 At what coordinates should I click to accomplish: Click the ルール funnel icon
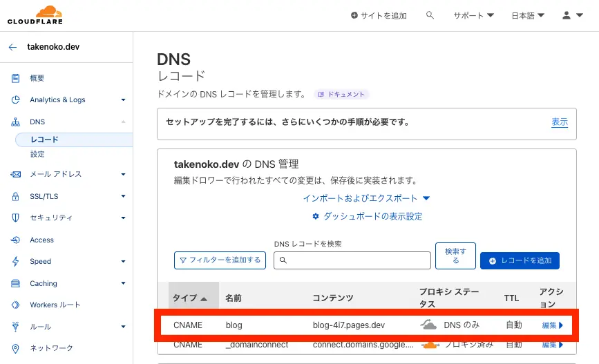pos(15,327)
